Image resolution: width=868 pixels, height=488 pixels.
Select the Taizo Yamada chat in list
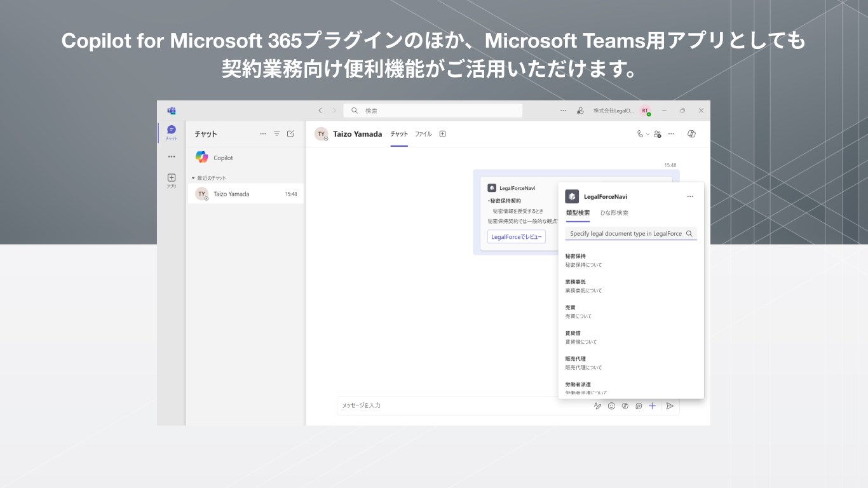click(245, 194)
